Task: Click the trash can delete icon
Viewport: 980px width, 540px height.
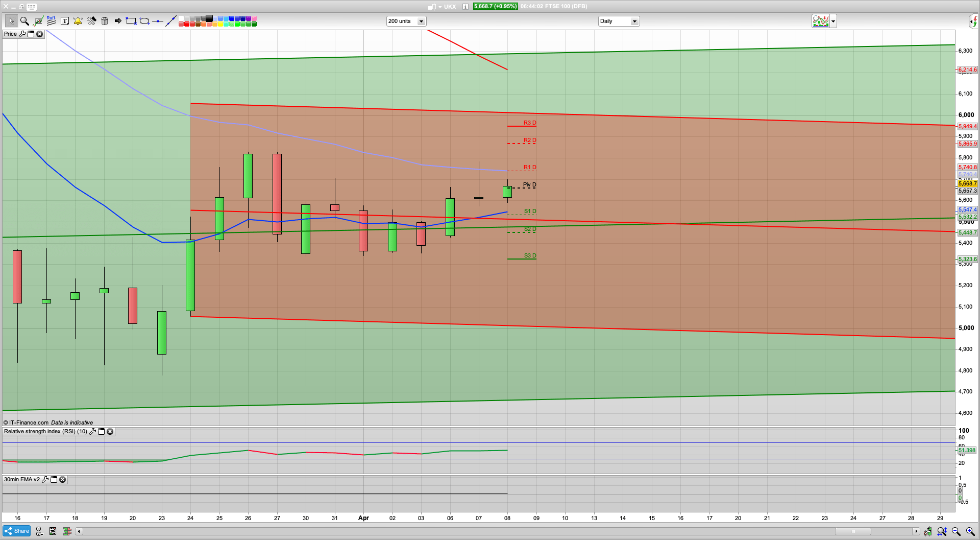Action: (x=105, y=21)
